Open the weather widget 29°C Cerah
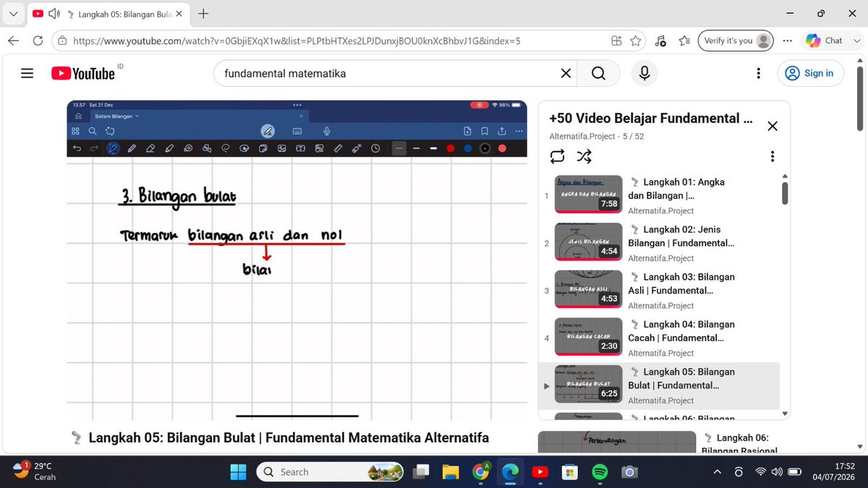Image resolution: width=868 pixels, height=488 pixels. tap(35, 471)
